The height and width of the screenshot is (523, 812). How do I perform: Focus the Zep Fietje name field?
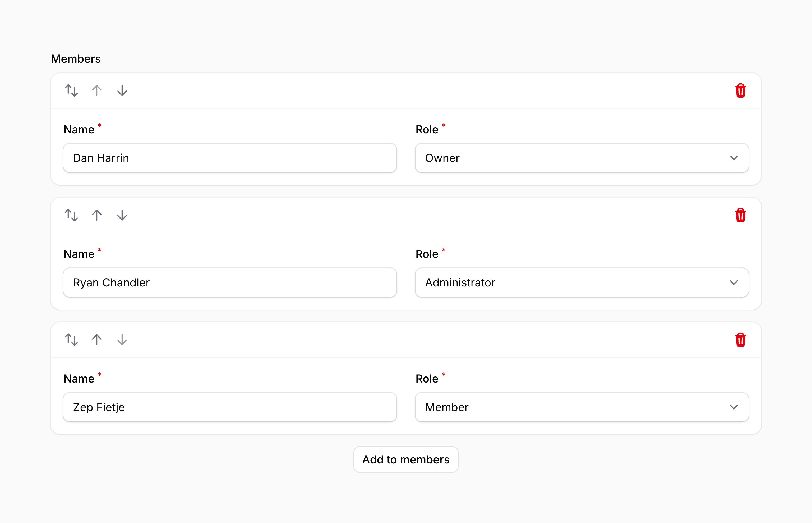coord(230,407)
